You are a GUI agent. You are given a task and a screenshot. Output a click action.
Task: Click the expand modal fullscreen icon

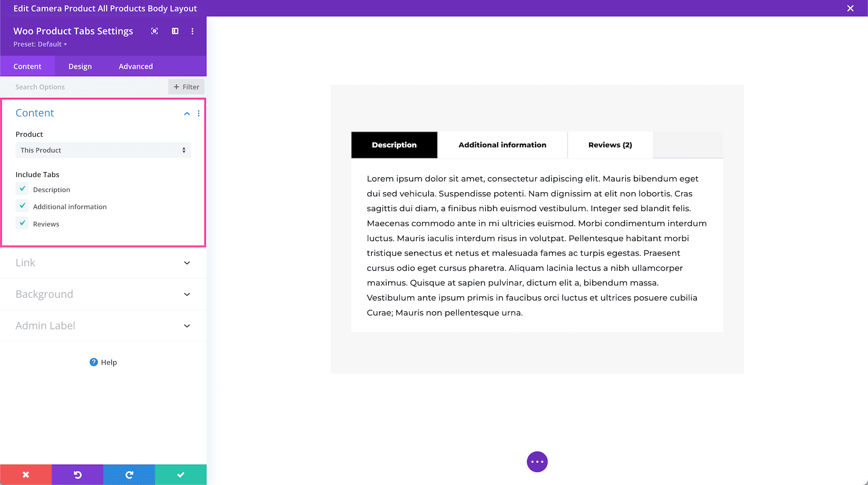tap(154, 31)
